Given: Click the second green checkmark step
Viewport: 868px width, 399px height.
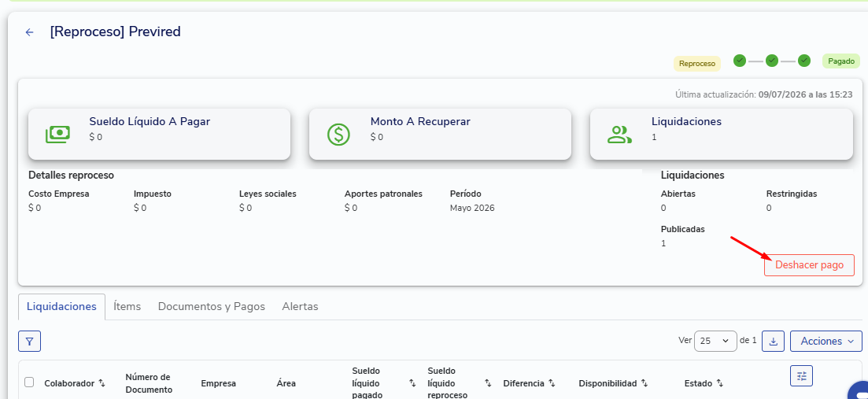Looking at the screenshot, I should click(x=772, y=61).
